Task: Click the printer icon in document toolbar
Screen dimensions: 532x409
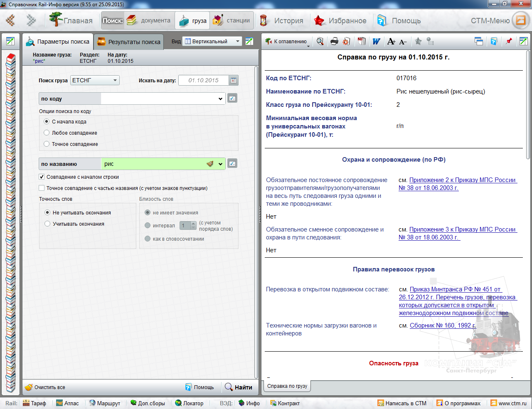Action: 334,41
